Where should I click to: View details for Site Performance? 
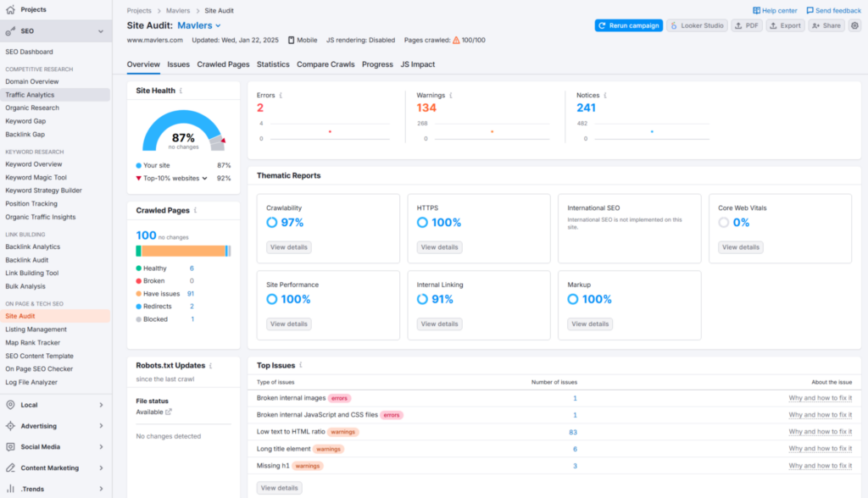point(288,324)
